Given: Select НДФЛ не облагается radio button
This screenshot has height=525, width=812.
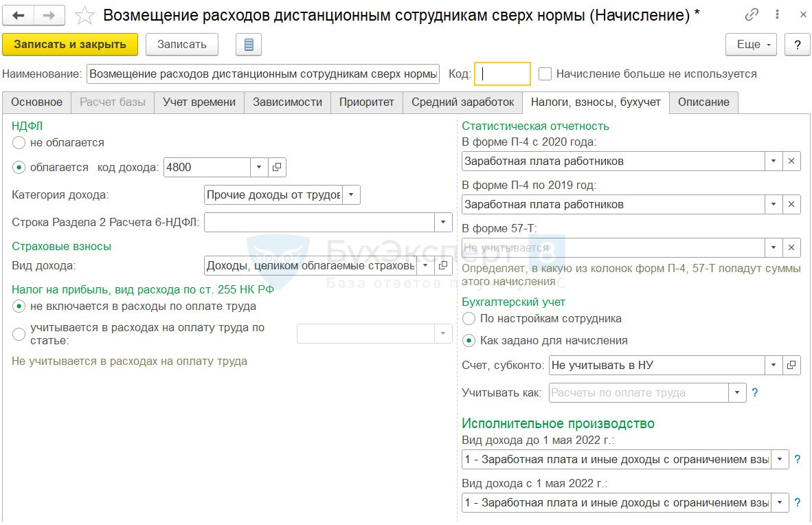Looking at the screenshot, I should click(x=19, y=143).
